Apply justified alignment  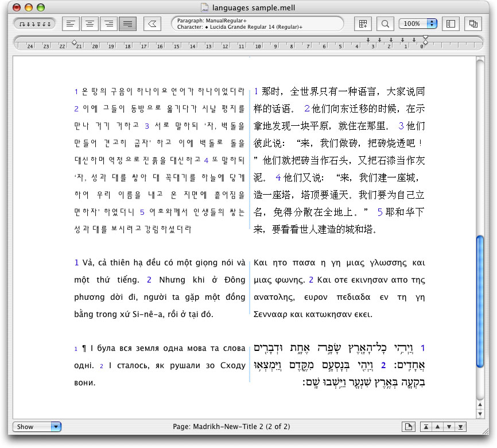[x=127, y=24]
